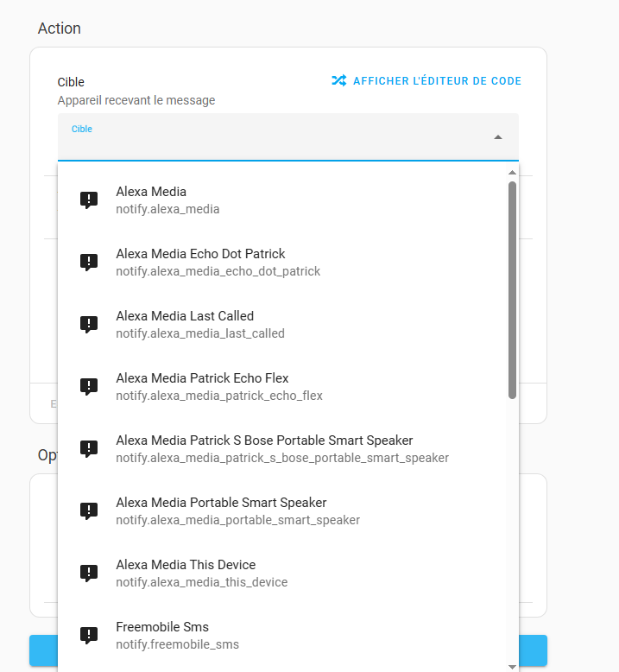Select the Alexa Media option

281,200
